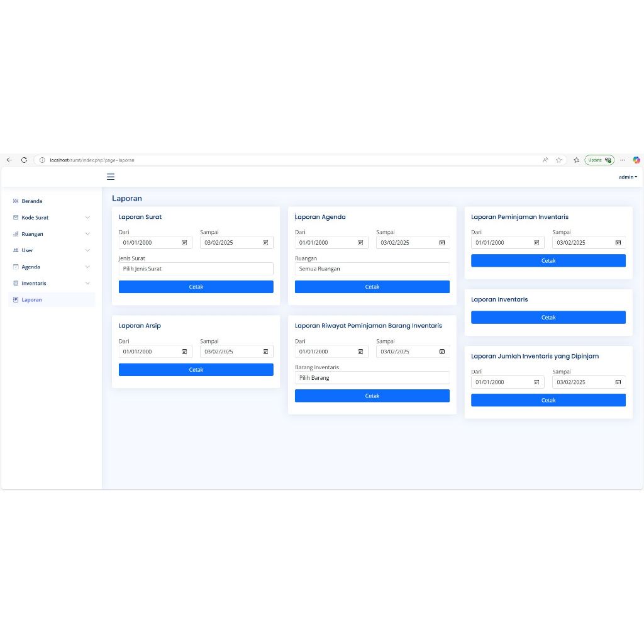Screen dimensions: 644x644
Task: Open the Copilot icon in browser toolbar
Action: tap(636, 160)
